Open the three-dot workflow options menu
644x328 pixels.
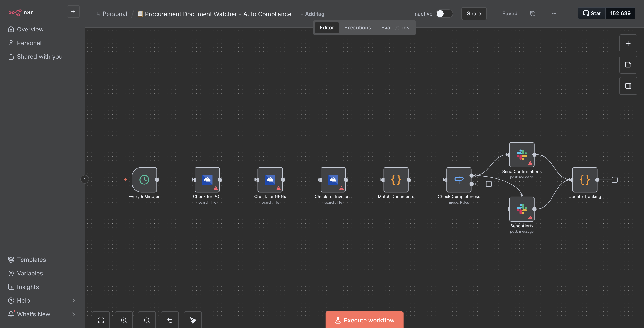[554, 14]
